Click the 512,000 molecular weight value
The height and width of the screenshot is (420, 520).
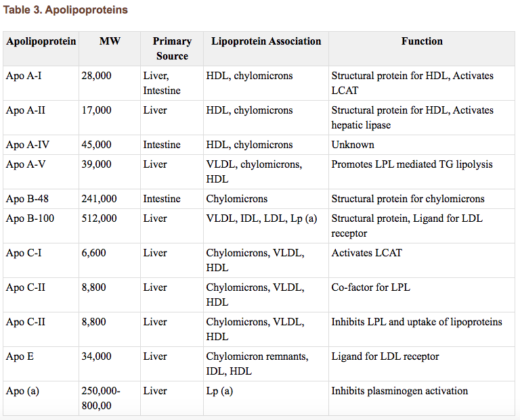pyautogui.click(x=99, y=218)
